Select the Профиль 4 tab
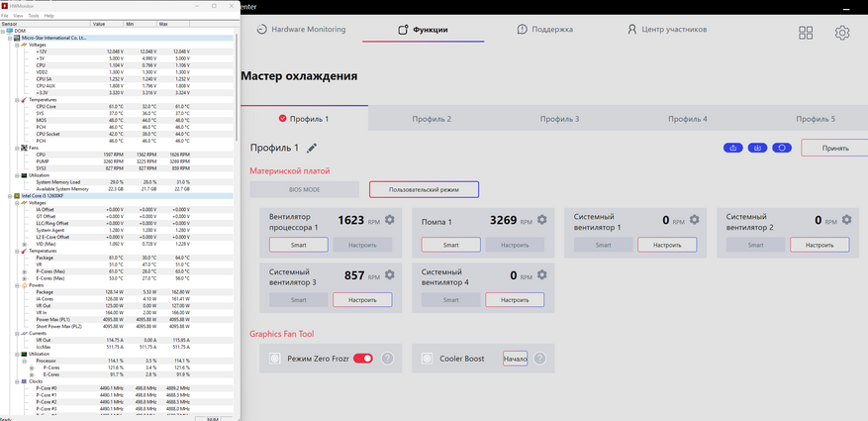The image size is (868, 421). pos(688,119)
